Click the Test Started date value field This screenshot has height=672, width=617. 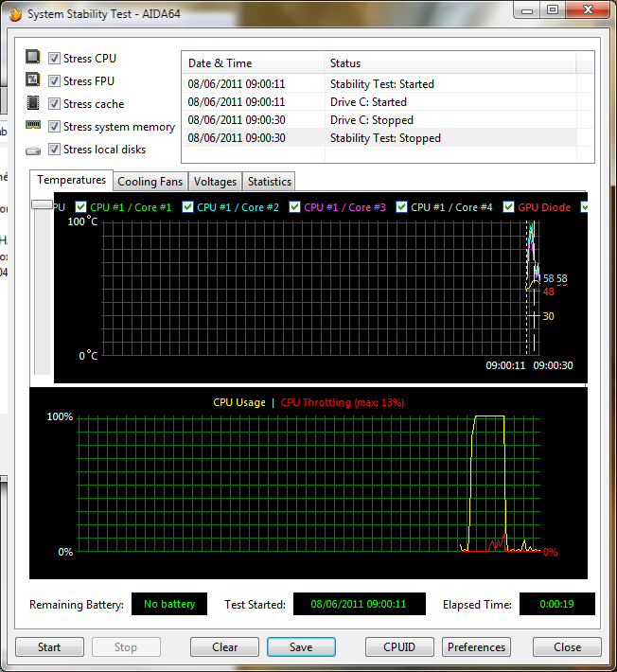pyautogui.click(x=359, y=604)
